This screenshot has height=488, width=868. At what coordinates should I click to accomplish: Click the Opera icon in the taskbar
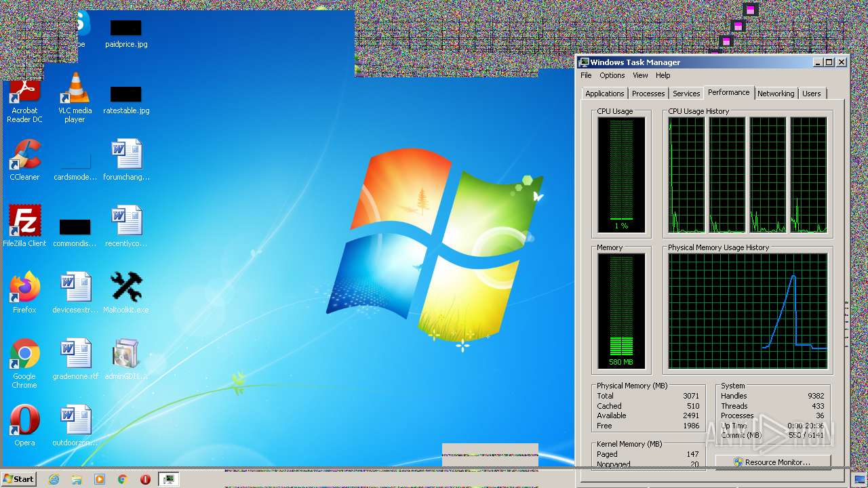point(145,479)
